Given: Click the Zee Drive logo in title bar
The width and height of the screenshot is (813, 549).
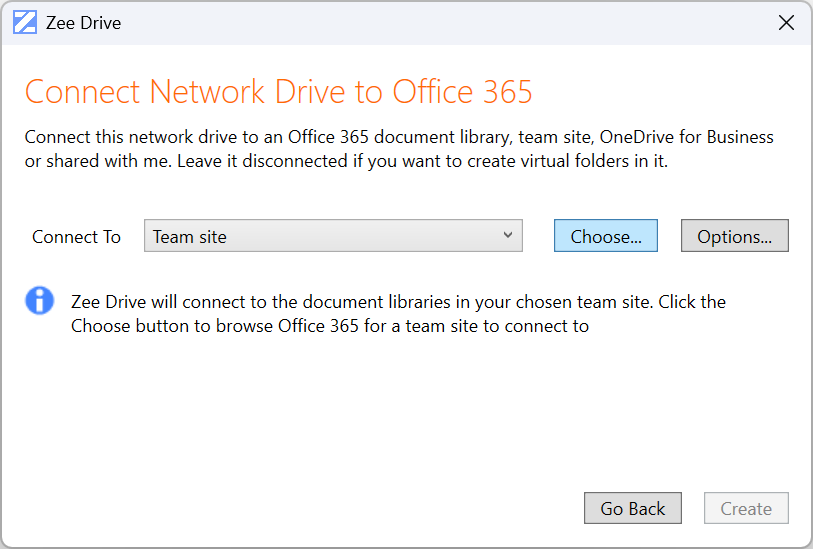Looking at the screenshot, I should tap(25, 22).
